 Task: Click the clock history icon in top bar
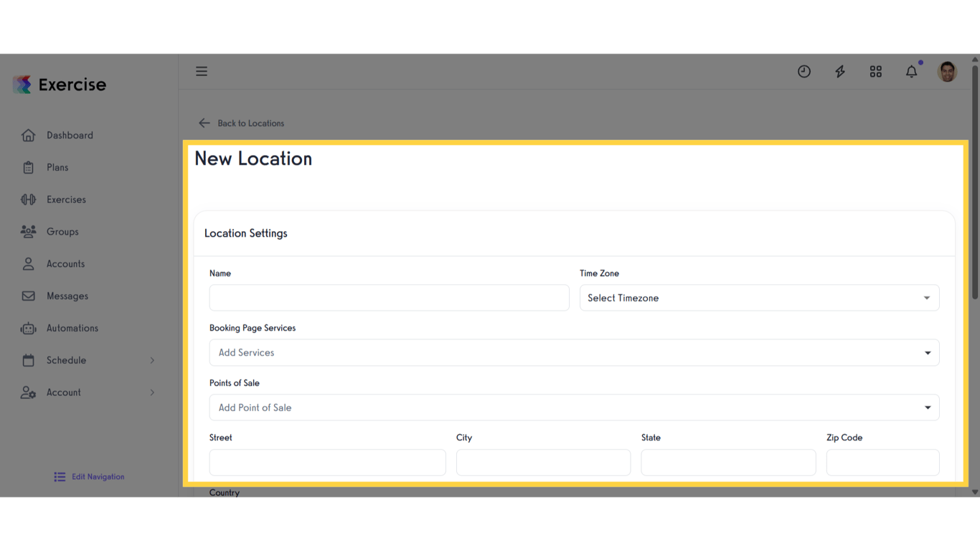click(x=804, y=71)
